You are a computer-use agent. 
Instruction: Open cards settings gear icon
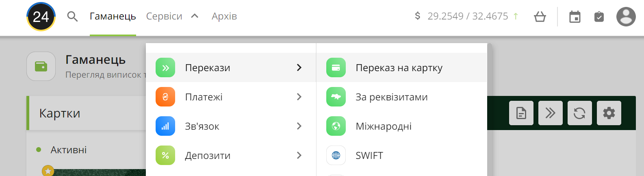(609, 113)
